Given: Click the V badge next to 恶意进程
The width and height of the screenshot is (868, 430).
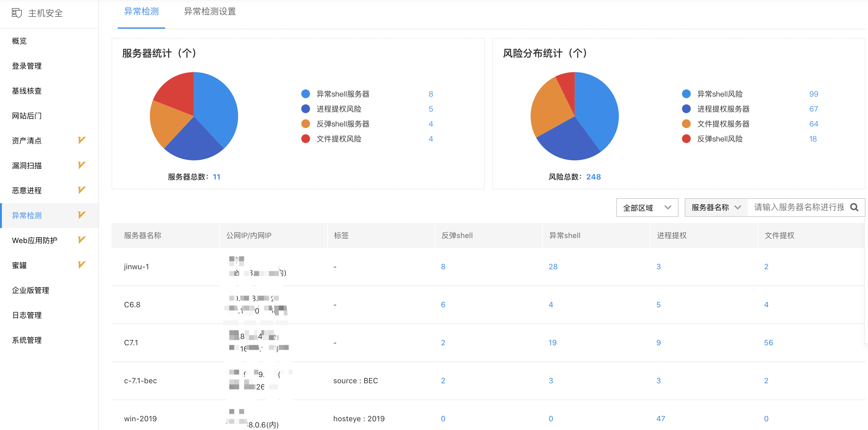Looking at the screenshot, I should click(x=82, y=190).
